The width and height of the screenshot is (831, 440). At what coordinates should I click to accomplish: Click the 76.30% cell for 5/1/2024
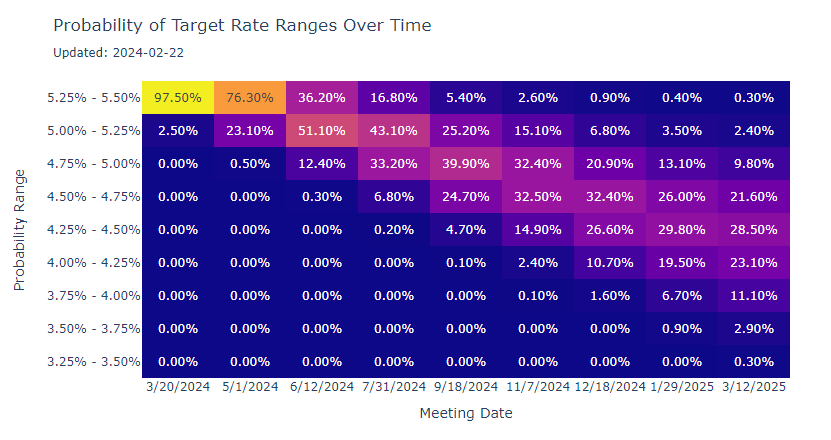250,98
